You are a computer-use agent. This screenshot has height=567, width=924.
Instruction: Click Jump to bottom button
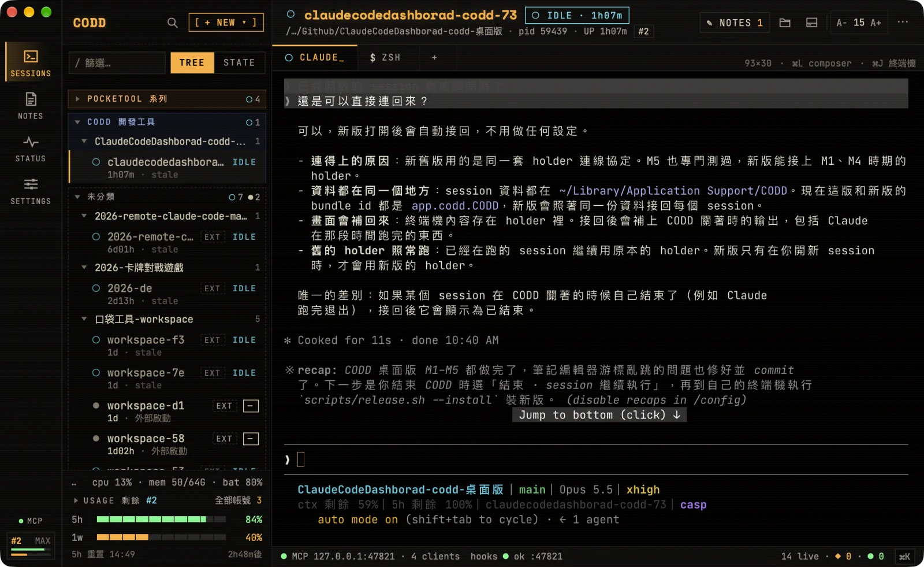(x=599, y=415)
